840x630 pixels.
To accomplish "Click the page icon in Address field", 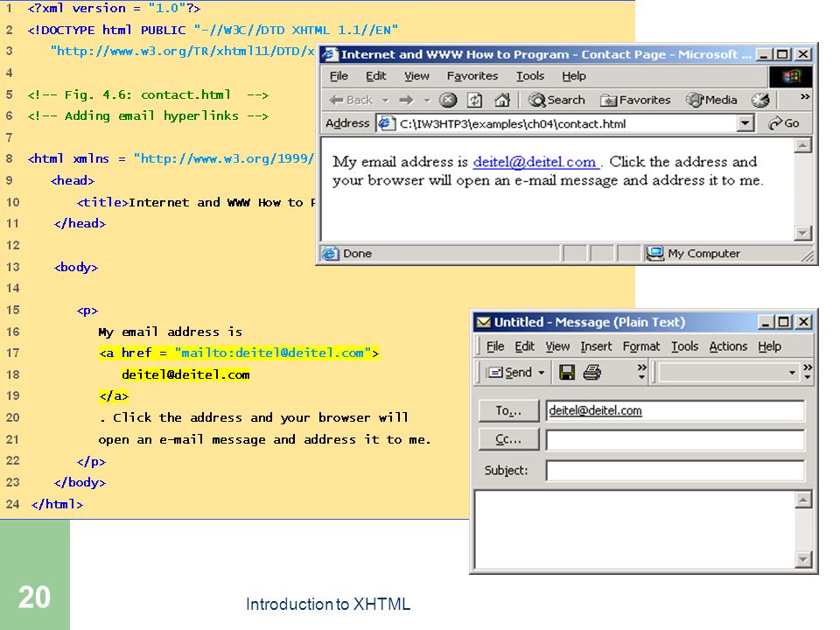I will (x=386, y=123).
